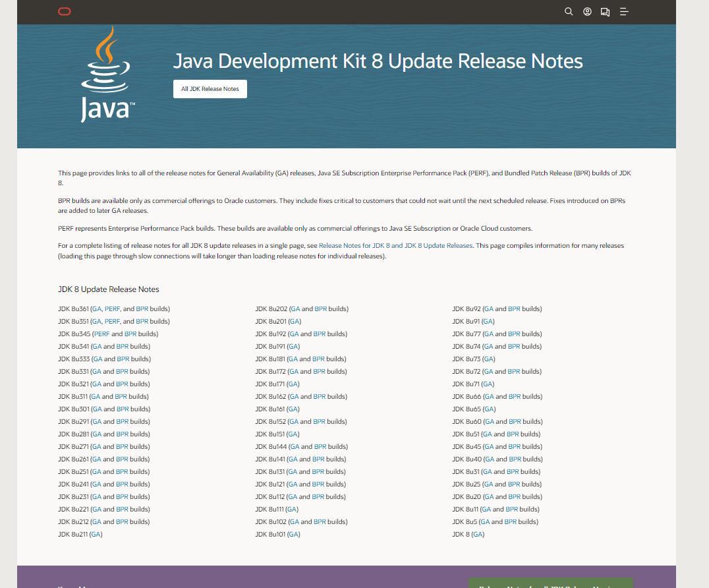The image size is (709, 588).
Task: Open GA link for JDK 8u162
Action: pos(294,397)
